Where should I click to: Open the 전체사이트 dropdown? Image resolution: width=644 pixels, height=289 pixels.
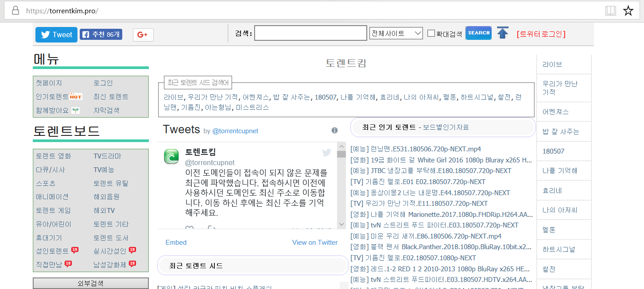(x=396, y=33)
